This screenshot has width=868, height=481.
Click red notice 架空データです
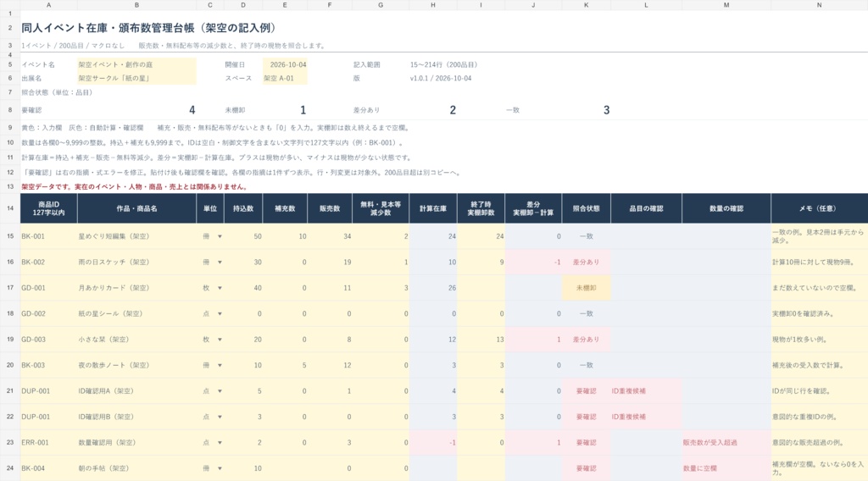point(134,187)
